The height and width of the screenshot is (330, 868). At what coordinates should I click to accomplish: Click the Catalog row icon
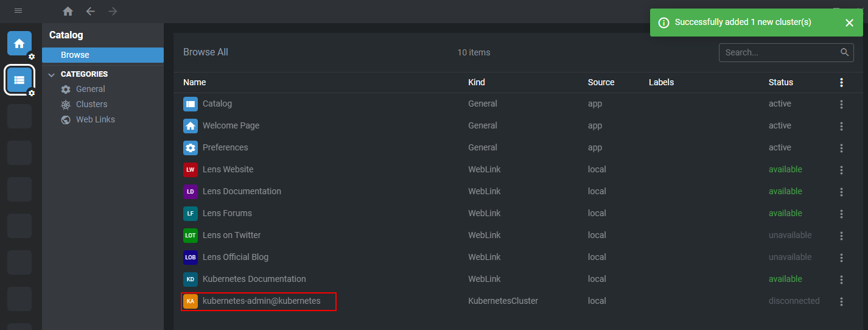191,104
